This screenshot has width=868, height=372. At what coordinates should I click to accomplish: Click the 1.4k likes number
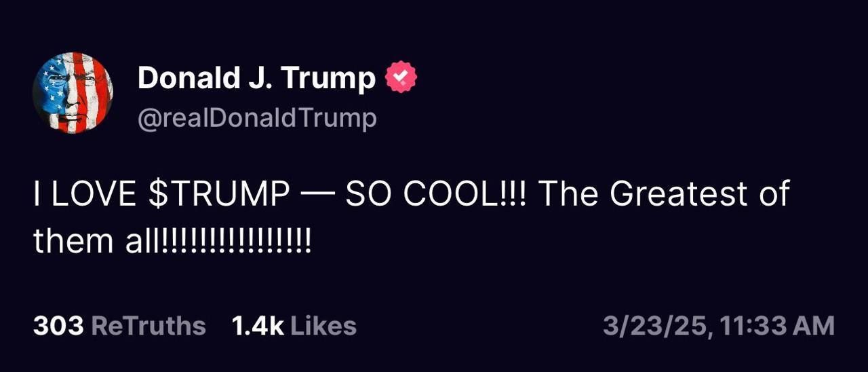tap(258, 326)
